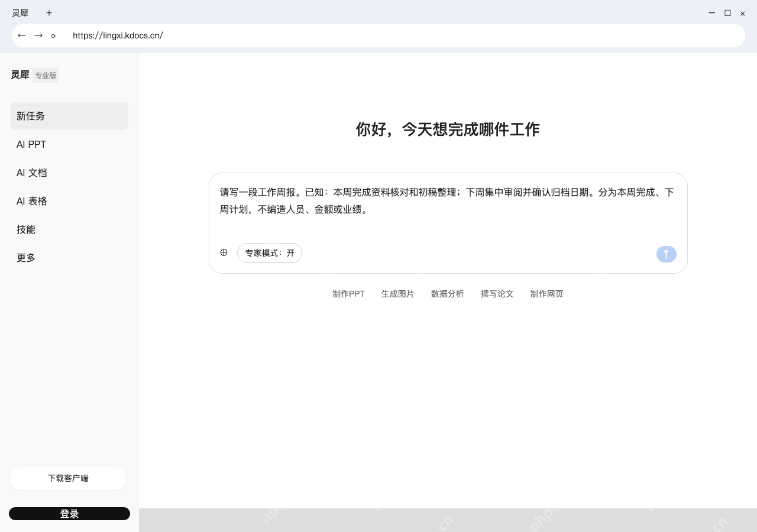Click the browser forward arrow
This screenshot has height=532, width=757.
pos(38,35)
